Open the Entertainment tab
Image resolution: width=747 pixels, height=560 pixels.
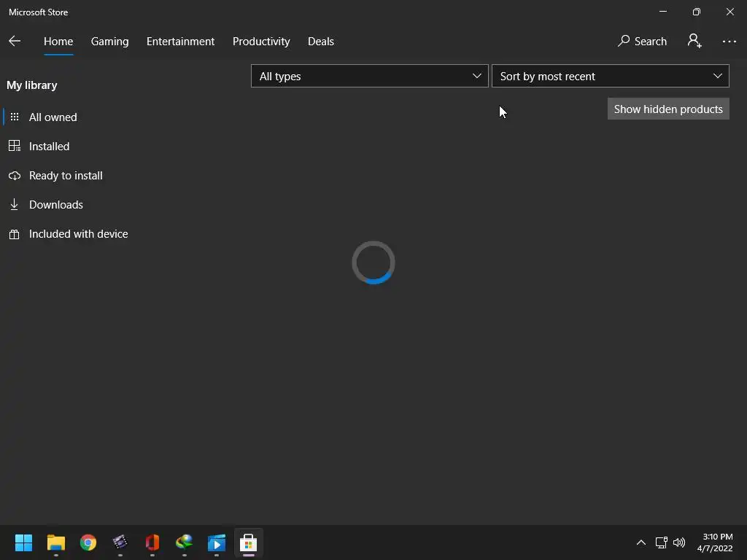[x=181, y=42]
